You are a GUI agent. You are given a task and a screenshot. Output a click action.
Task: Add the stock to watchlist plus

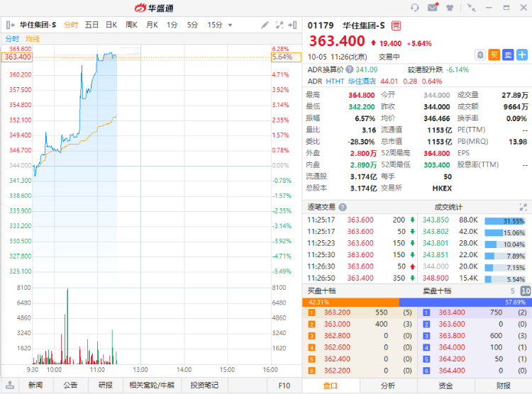click(522, 55)
